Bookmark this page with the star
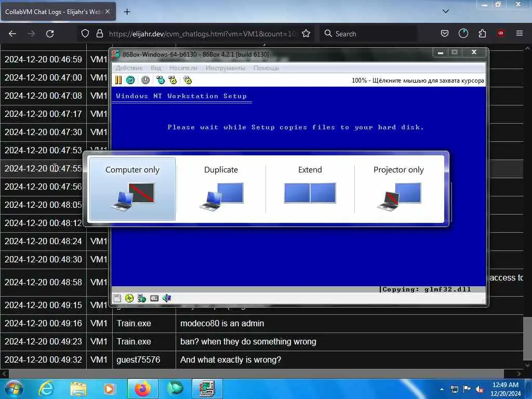 306,34
